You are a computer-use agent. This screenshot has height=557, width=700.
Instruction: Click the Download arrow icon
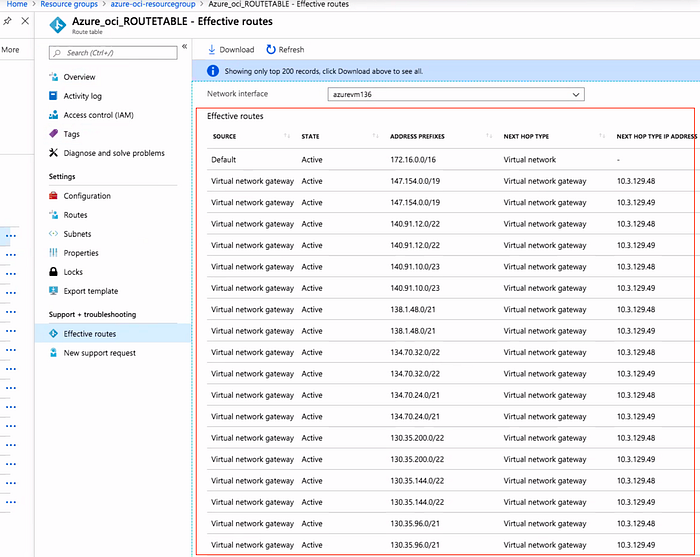pyautogui.click(x=212, y=50)
